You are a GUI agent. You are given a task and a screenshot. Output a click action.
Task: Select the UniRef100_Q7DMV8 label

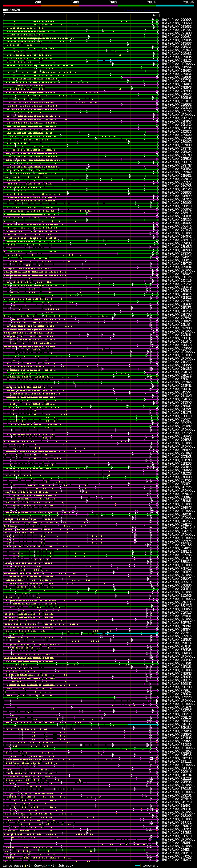click(x=177, y=88)
